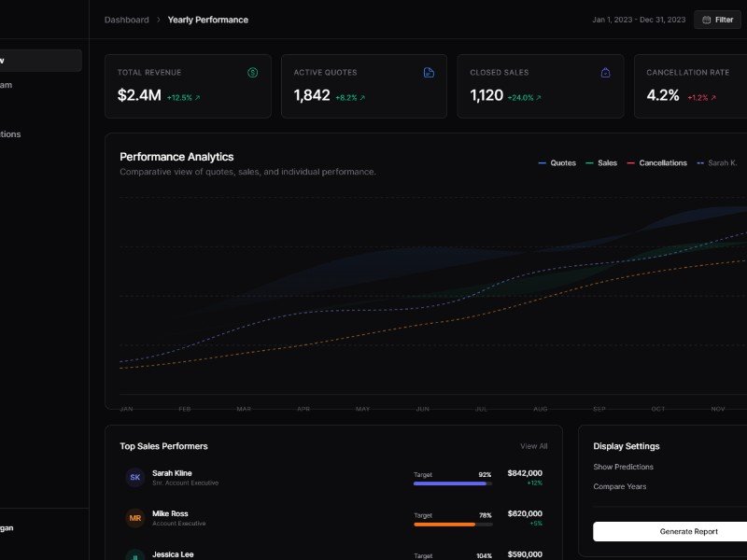Image resolution: width=747 pixels, height=560 pixels.
Task: Click Mike Ross's MR avatar
Action: (x=135, y=518)
